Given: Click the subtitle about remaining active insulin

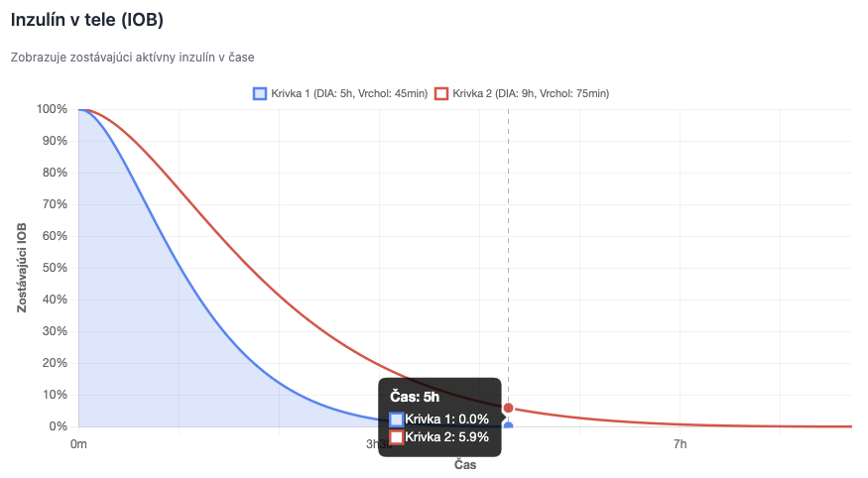Looking at the screenshot, I should pos(133,58).
